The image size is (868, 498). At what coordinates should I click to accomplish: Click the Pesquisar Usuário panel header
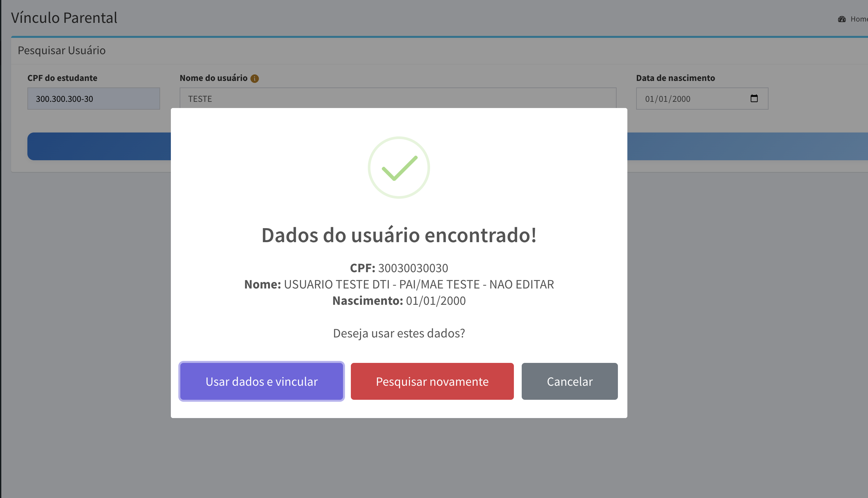62,51
